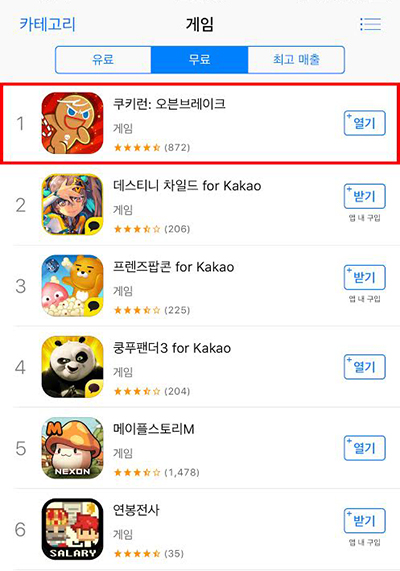Get 연봉전사 using the 받기 button
400x571 pixels.
tap(365, 521)
